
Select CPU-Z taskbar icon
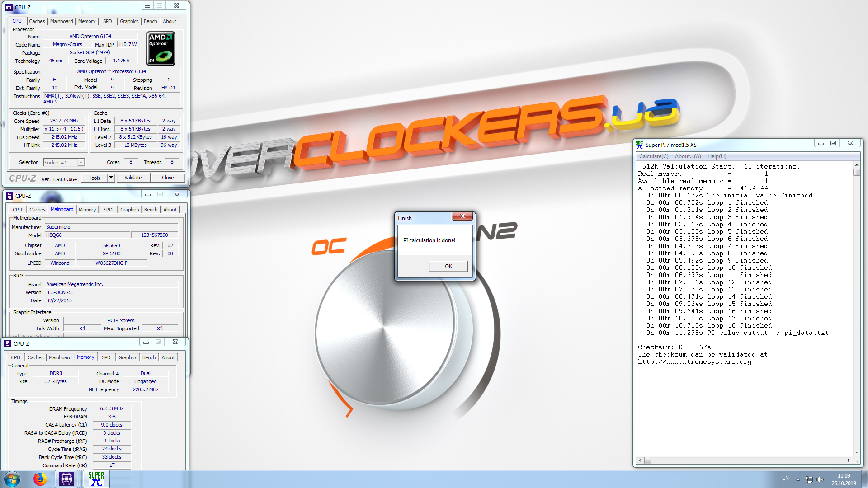click(x=66, y=479)
